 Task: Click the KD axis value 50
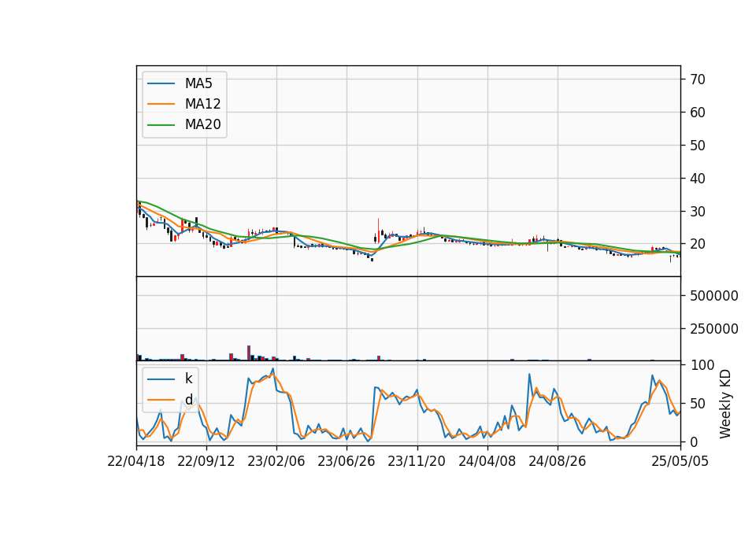click(698, 403)
